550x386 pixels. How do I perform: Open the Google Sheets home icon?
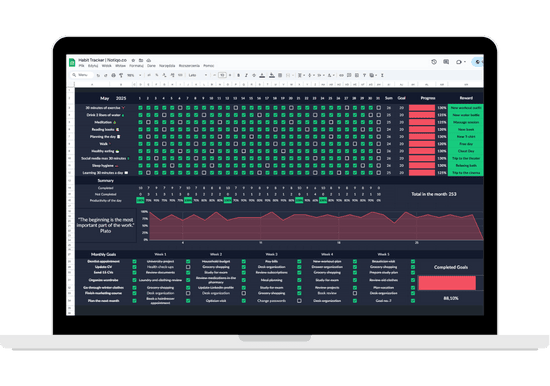(x=72, y=62)
